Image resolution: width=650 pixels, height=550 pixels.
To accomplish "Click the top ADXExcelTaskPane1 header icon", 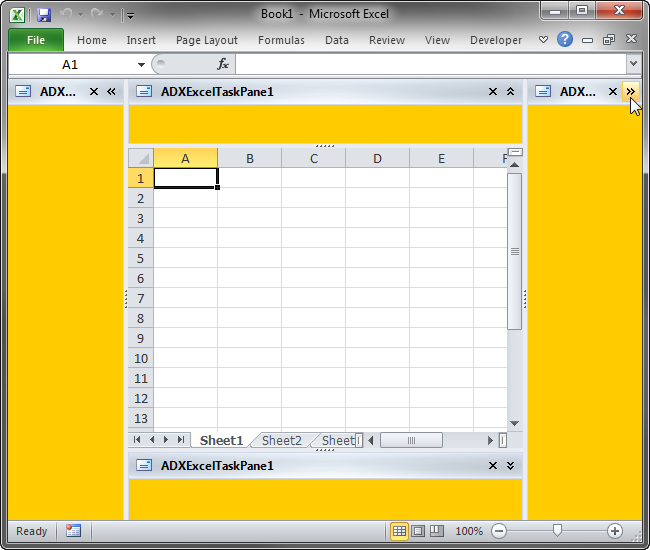I will (x=144, y=91).
